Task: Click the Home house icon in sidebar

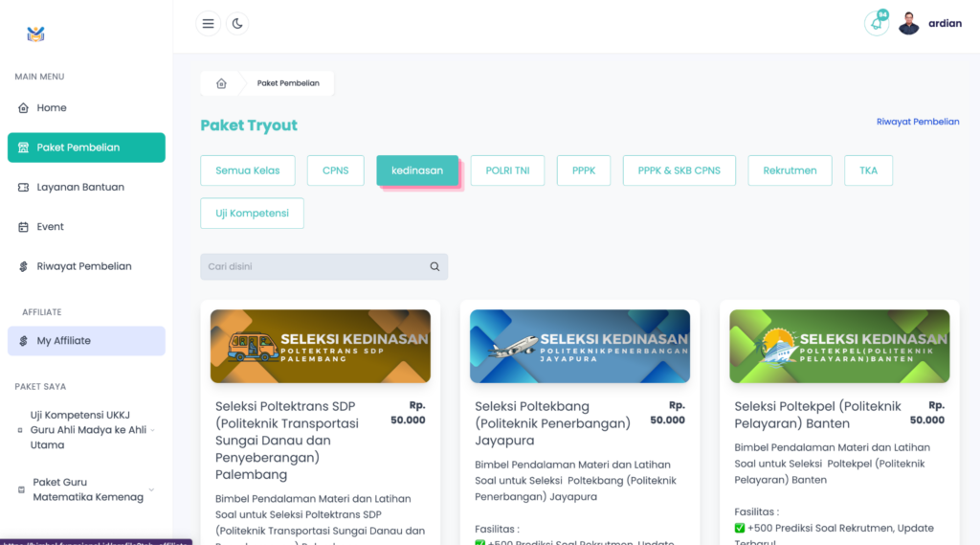Action: click(23, 107)
